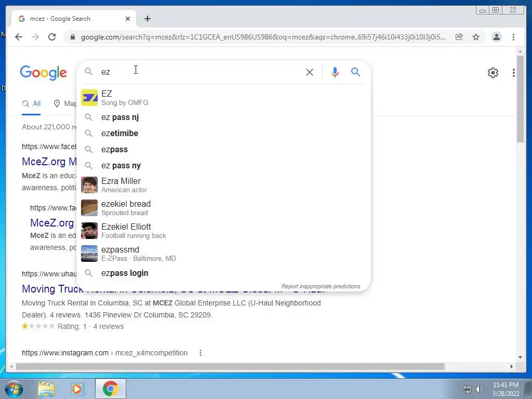Image resolution: width=532 pixels, height=399 pixels.
Task: Click the taskbar clock showing 11:41 PM
Action: click(x=506, y=389)
